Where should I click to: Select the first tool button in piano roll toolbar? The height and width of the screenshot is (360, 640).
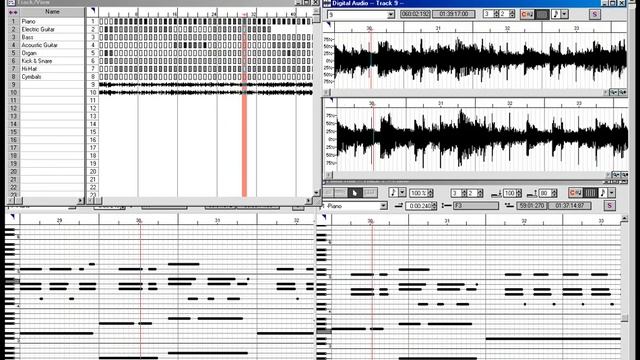329,193
